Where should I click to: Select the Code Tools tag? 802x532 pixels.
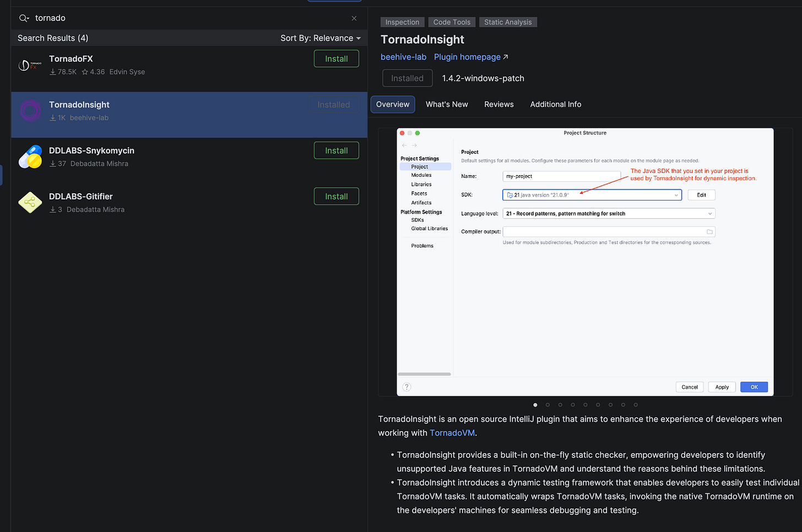452,22
